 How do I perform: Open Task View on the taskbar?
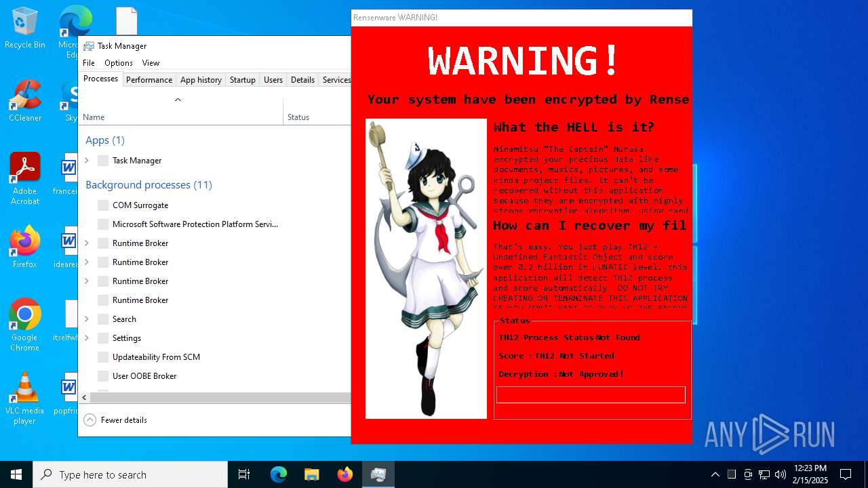244,474
